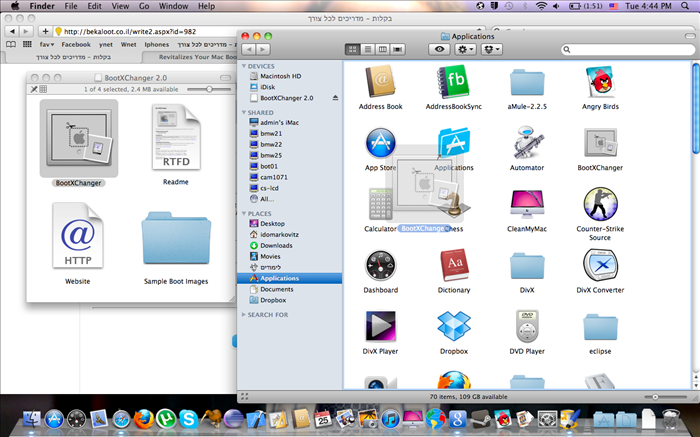This screenshot has width=700, height=437.
Task: Select the Counter-Strike Source icon
Action: 600,204
